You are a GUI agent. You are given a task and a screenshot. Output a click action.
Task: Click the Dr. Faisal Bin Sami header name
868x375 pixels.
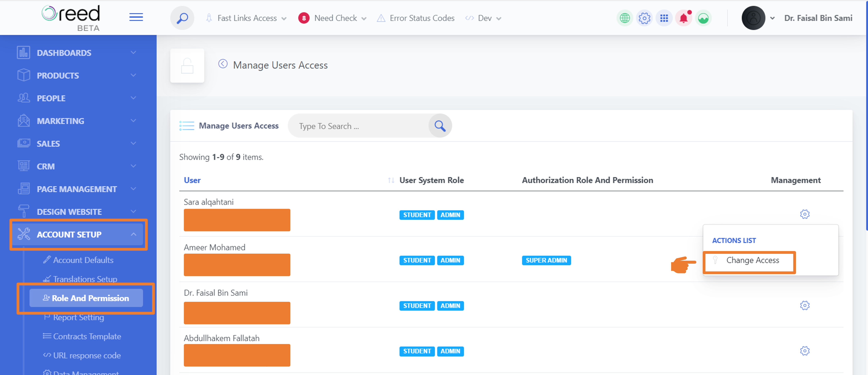coord(818,18)
